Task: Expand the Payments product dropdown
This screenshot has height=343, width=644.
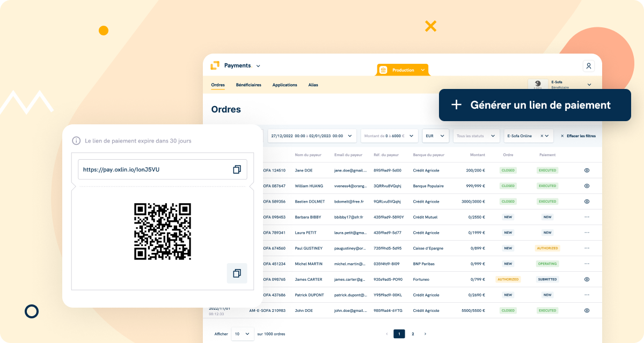Action: click(258, 66)
